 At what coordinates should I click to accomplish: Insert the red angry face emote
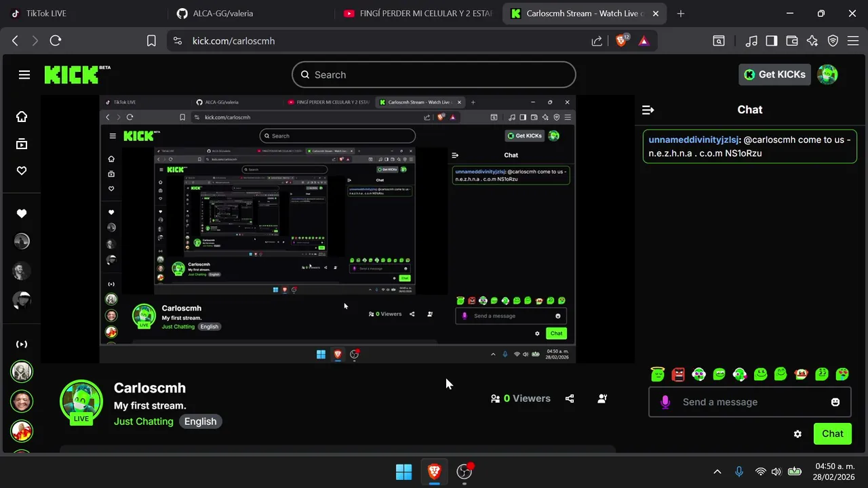[678, 373]
